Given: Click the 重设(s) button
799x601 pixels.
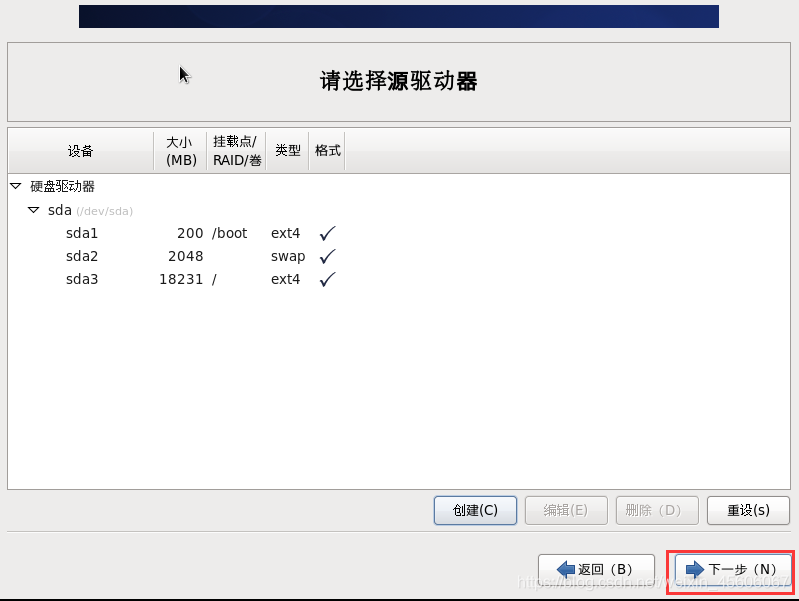Looking at the screenshot, I should pyautogui.click(x=748, y=510).
